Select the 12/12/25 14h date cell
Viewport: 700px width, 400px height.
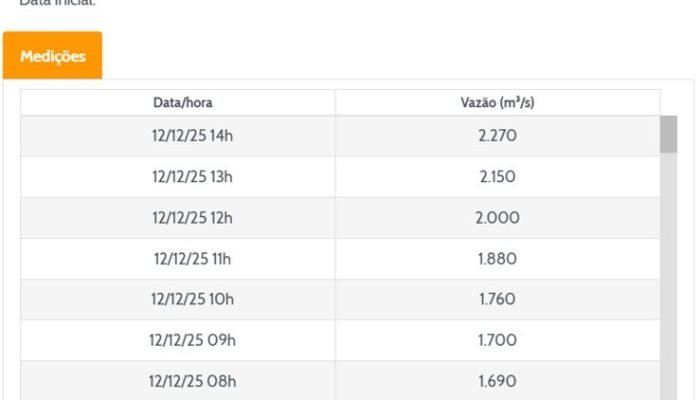[192, 136]
